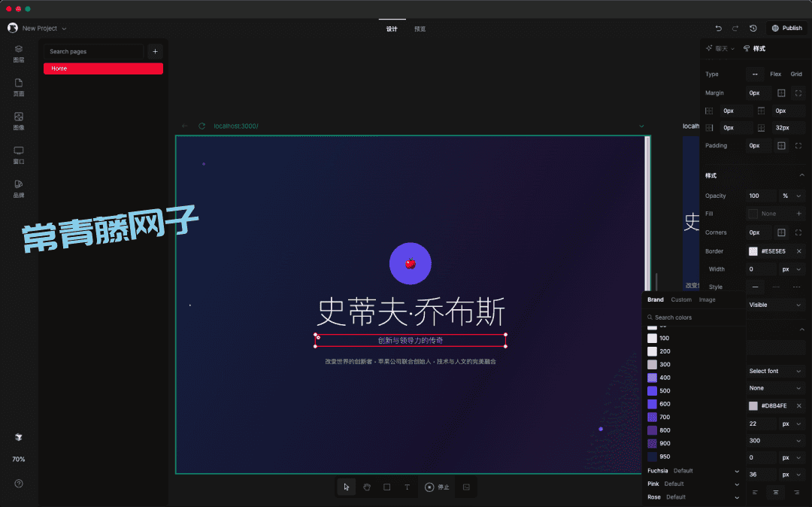Open the help question mark icon
Image resolution: width=812 pixels, height=507 pixels.
[19, 484]
